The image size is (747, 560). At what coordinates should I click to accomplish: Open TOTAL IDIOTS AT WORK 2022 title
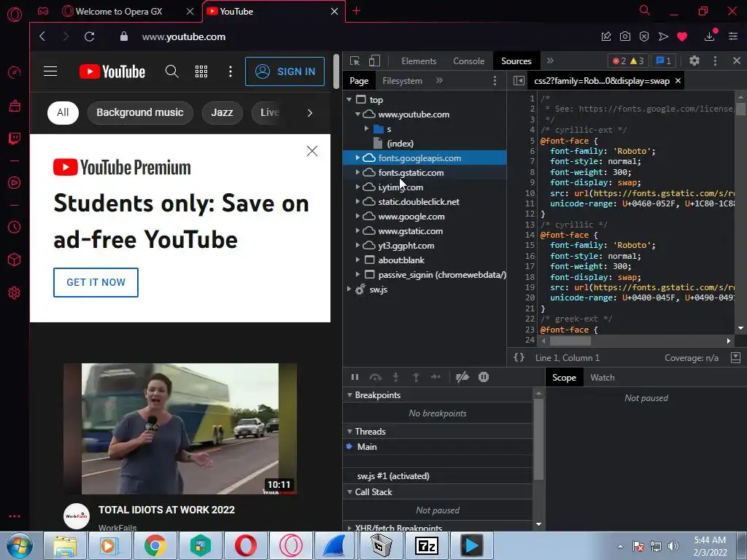[167, 510]
